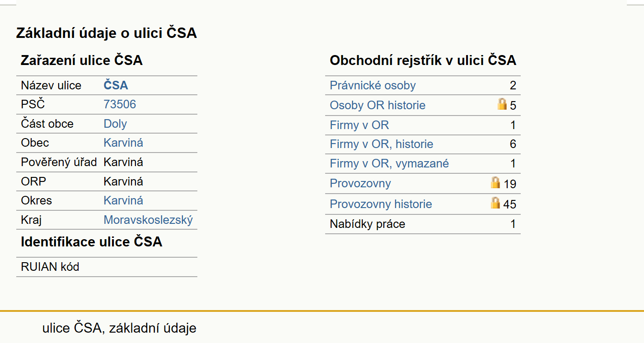Follow the Doly district link

115,124
